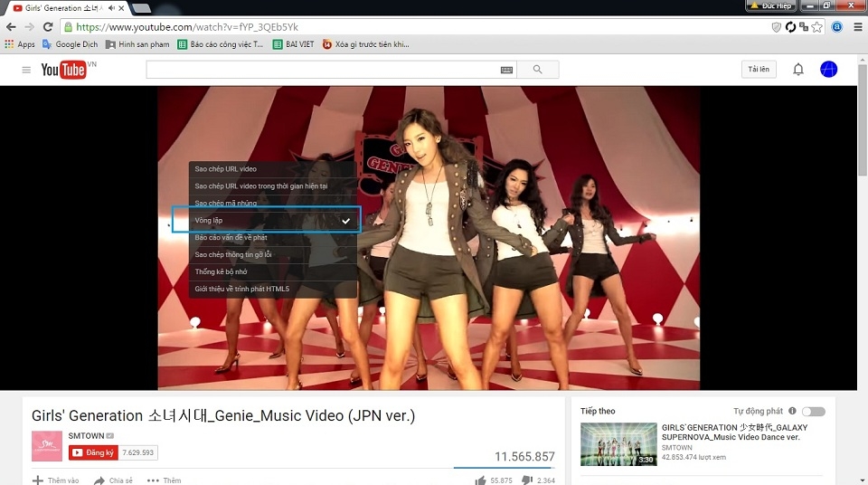Viewport: 868px width, 485px height.
Task: Click the search magnifier button
Action: [x=537, y=70]
